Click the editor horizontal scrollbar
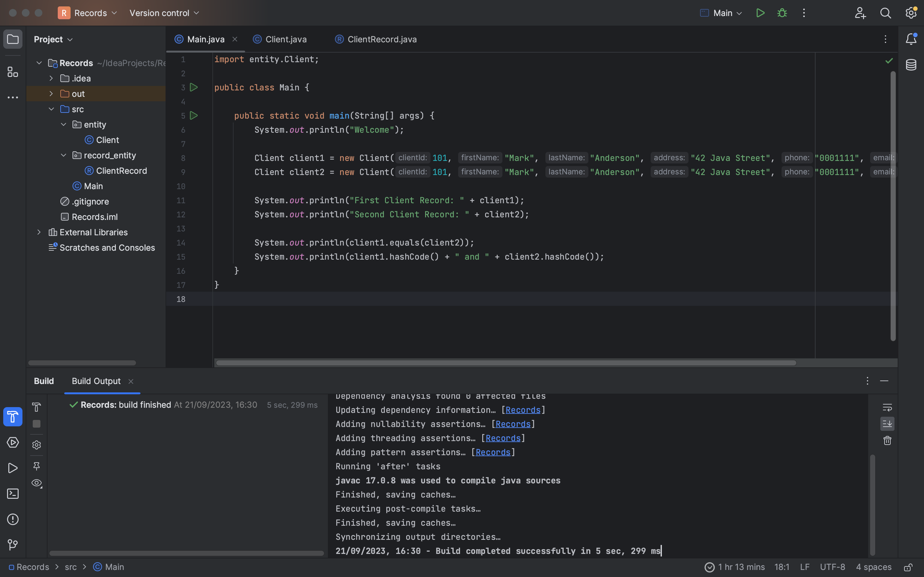This screenshot has height=577, width=924. tap(506, 363)
